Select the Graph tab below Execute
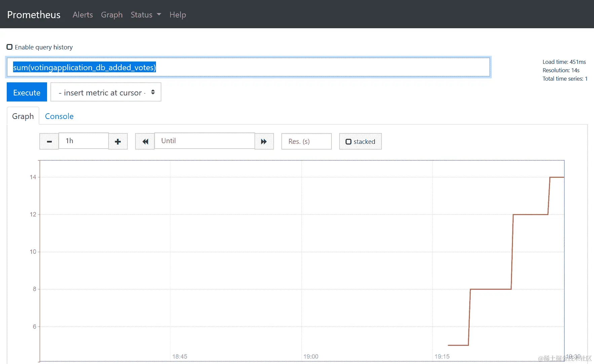This screenshot has width=594, height=364. coord(23,116)
